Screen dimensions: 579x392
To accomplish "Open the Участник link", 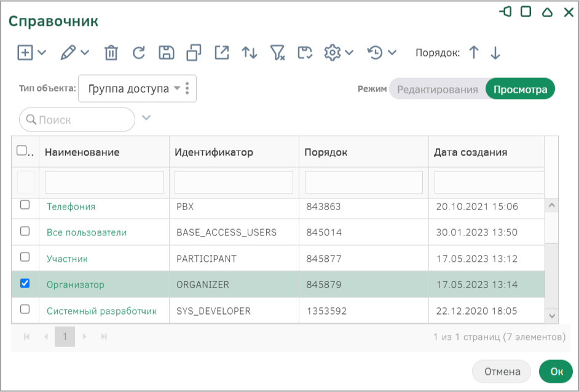I will coord(67,259).
